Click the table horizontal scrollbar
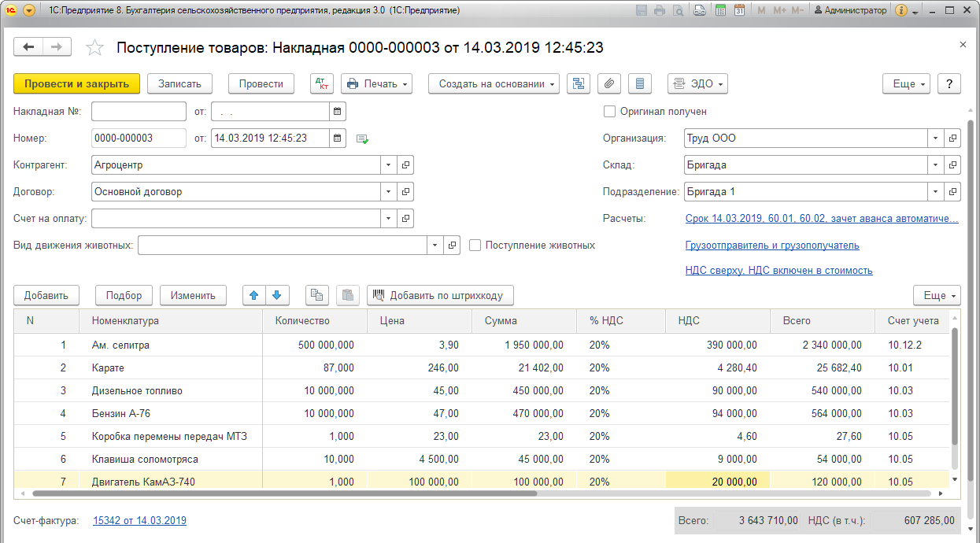 click(x=283, y=493)
